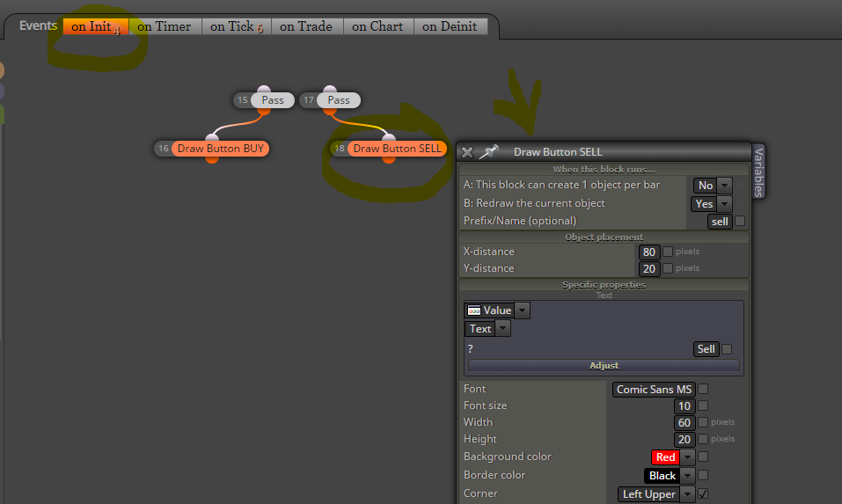Switch to the on Chart tab
The height and width of the screenshot is (504, 842).
click(x=377, y=26)
